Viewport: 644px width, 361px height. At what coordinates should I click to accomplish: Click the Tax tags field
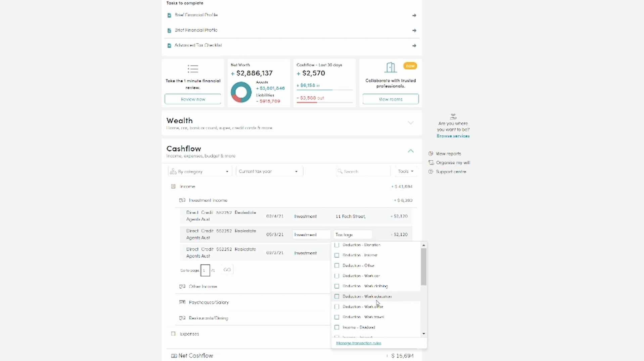click(x=353, y=235)
